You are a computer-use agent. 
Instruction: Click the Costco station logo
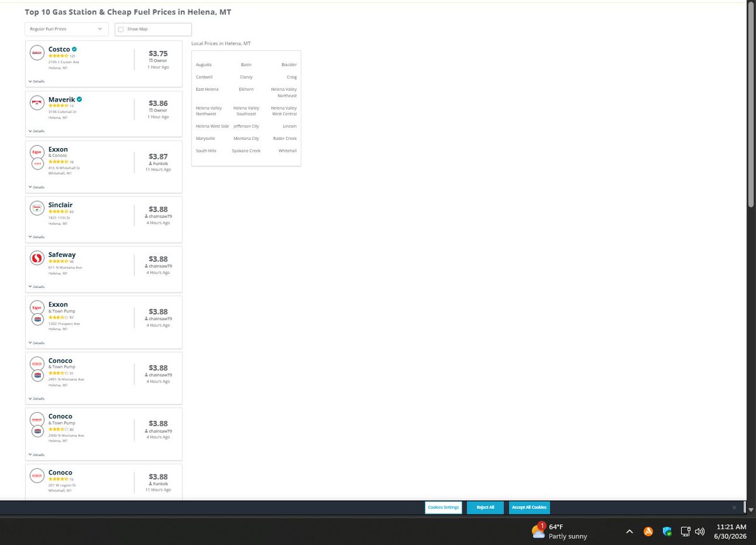point(37,53)
